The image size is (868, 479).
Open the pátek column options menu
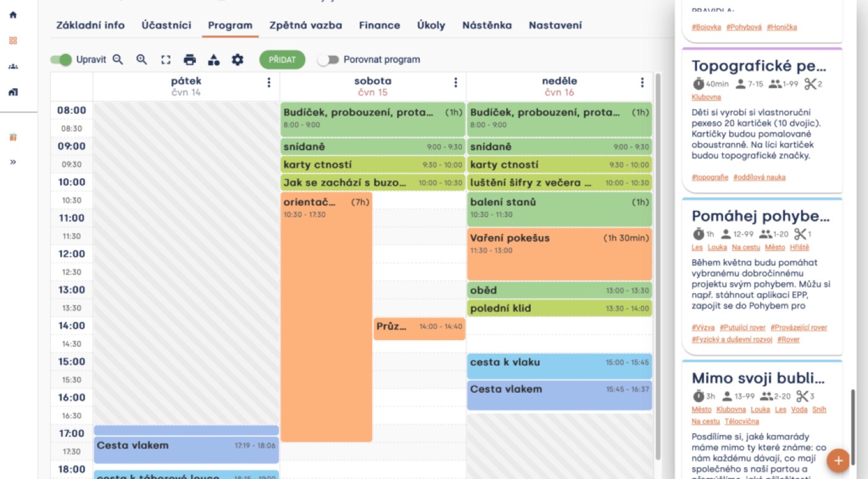click(x=268, y=83)
